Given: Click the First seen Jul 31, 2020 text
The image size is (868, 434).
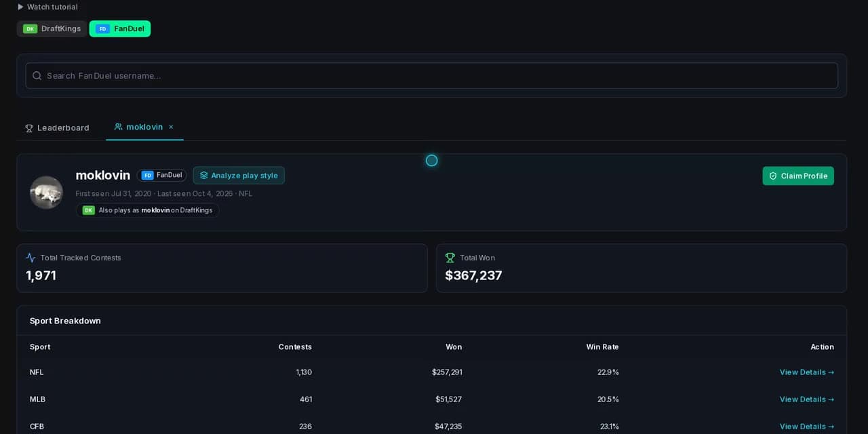Looking at the screenshot, I should 113,193.
